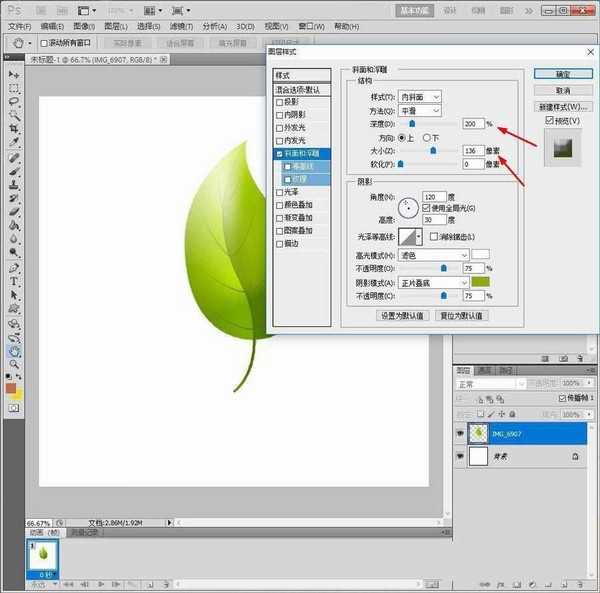Select the 下 direction radio button
600x593 pixels.
pyautogui.click(x=426, y=137)
